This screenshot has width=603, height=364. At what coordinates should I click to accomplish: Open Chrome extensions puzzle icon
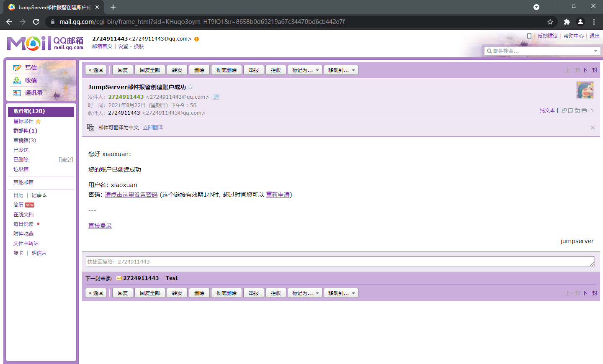567,22
